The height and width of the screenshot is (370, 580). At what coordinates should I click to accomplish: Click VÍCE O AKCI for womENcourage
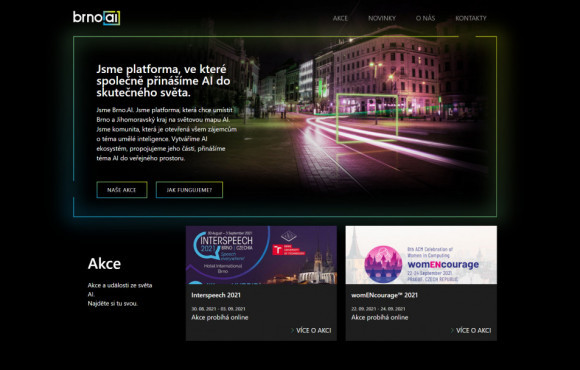pyautogui.click(x=473, y=330)
